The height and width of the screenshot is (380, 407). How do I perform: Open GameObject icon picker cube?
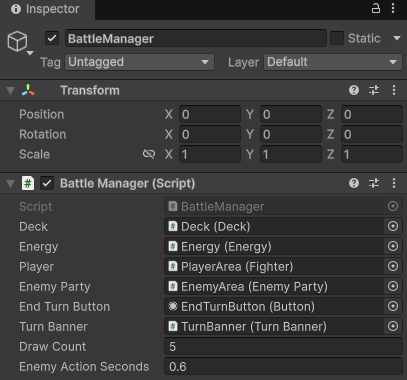17,41
